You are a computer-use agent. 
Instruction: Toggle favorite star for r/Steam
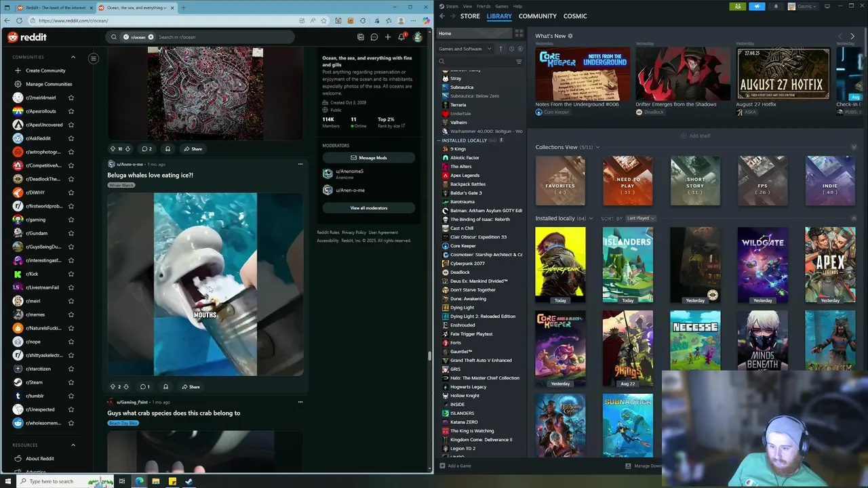point(71,382)
